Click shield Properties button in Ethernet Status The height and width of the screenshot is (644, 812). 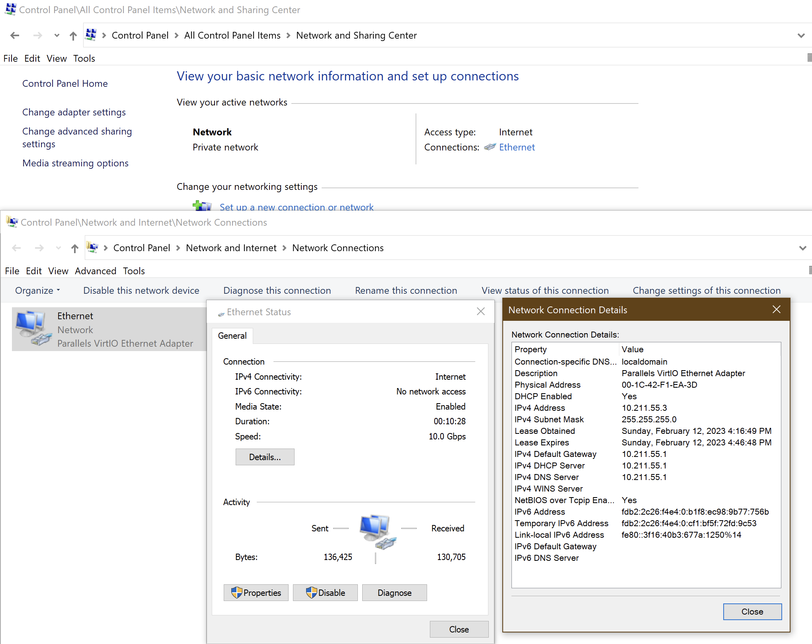click(256, 593)
